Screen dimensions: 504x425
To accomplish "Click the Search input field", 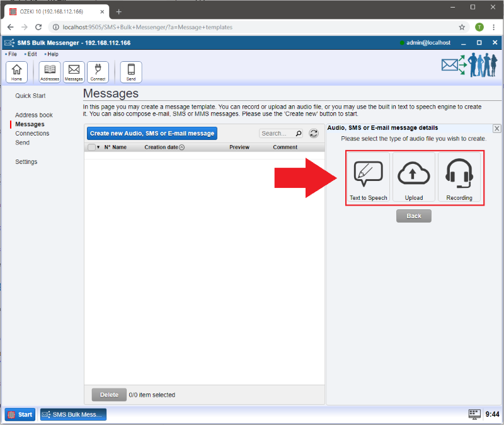I will pyautogui.click(x=277, y=134).
